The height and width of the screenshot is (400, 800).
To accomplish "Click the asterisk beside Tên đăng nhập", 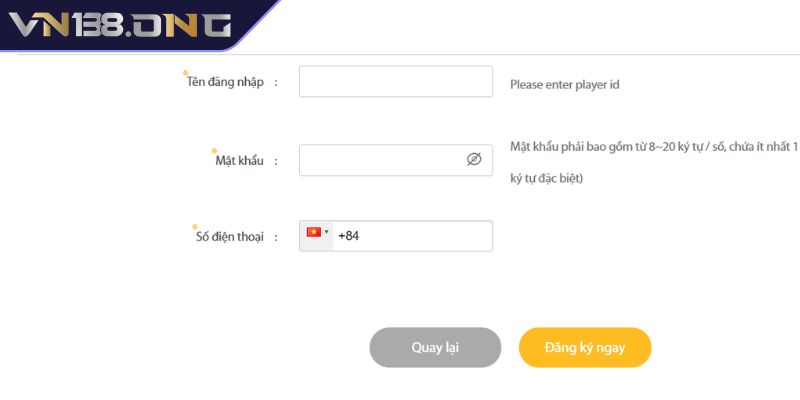I will [x=186, y=73].
